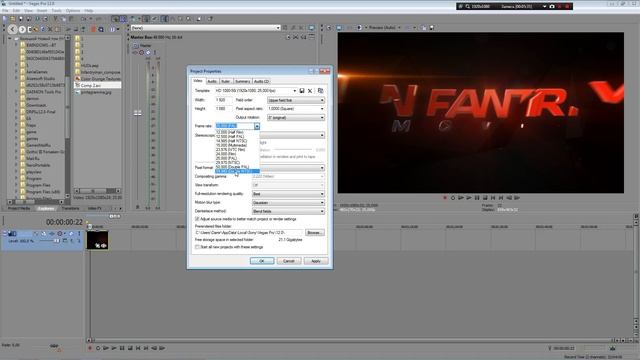The image size is (640, 360).
Task: Click Cancel in Project Properties
Action: tap(289, 261)
